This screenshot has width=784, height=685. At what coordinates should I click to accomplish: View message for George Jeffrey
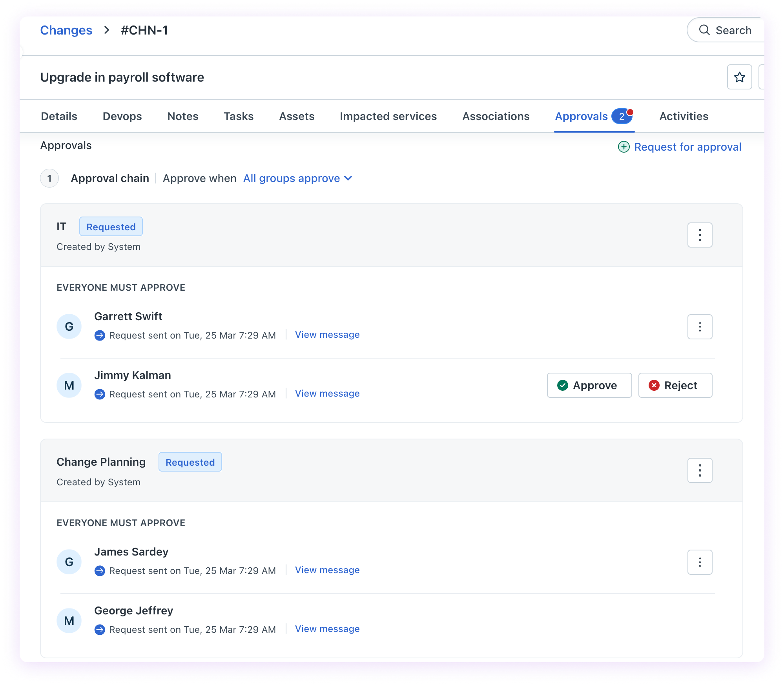(327, 629)
